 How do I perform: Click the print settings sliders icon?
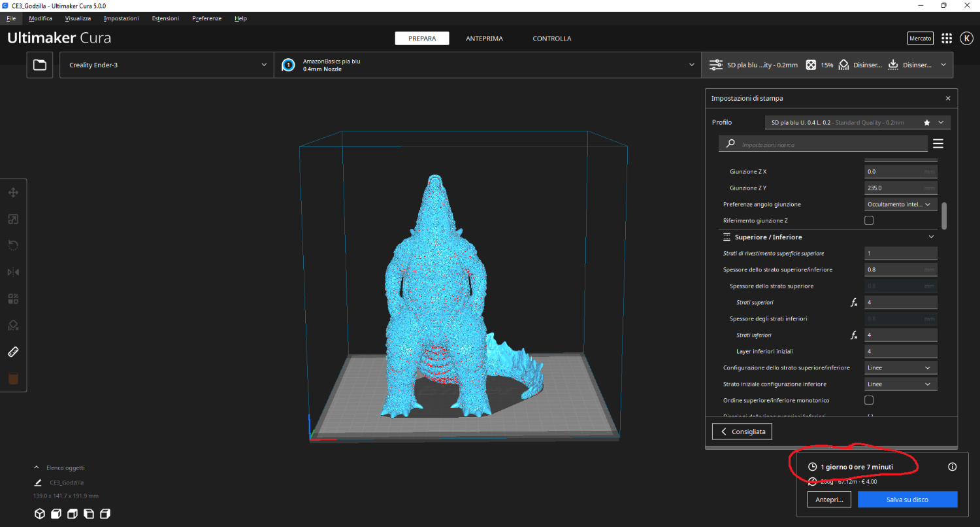(716, 65)
